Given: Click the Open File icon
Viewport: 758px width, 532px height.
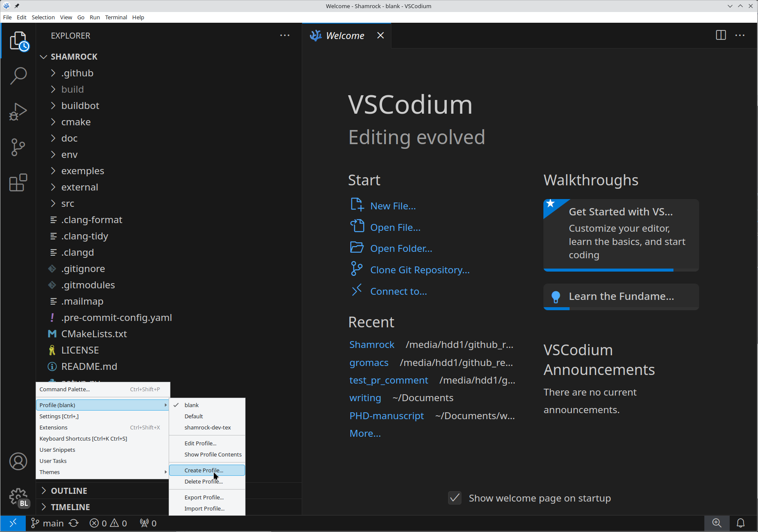Looking at the screenshot, I should point(357,226).
